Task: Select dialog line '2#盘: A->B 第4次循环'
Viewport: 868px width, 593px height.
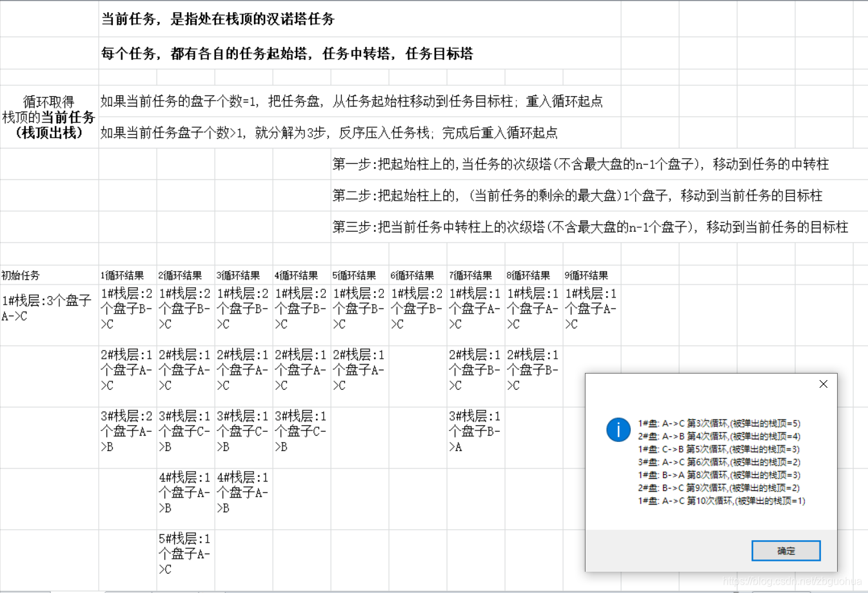Action: pos(719,436)
